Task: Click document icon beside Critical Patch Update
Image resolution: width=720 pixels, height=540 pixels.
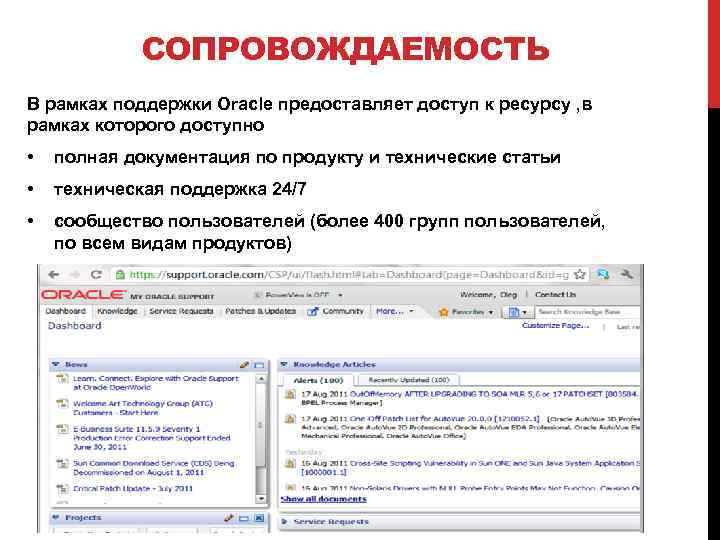Action: click(x=62, y=489)
